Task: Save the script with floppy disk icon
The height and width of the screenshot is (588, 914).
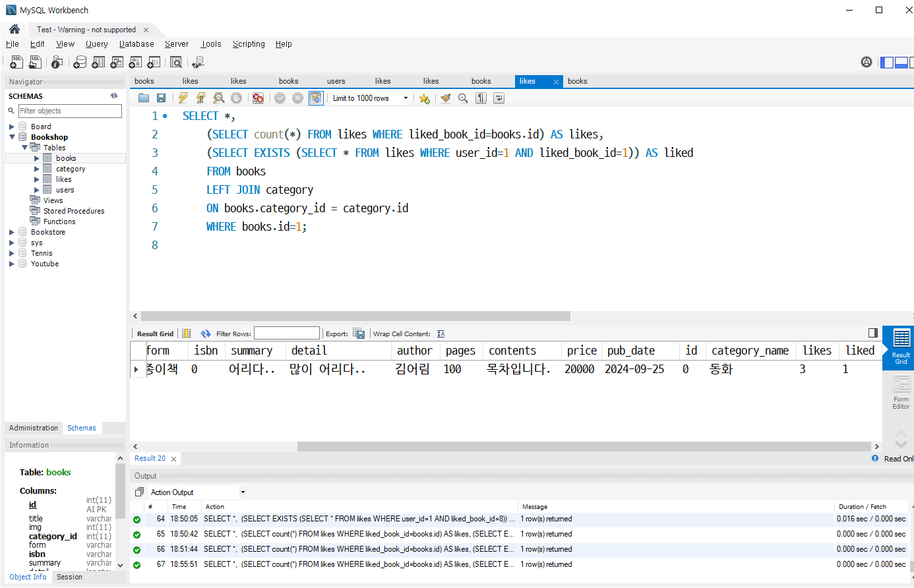Action: pos(161,98)
